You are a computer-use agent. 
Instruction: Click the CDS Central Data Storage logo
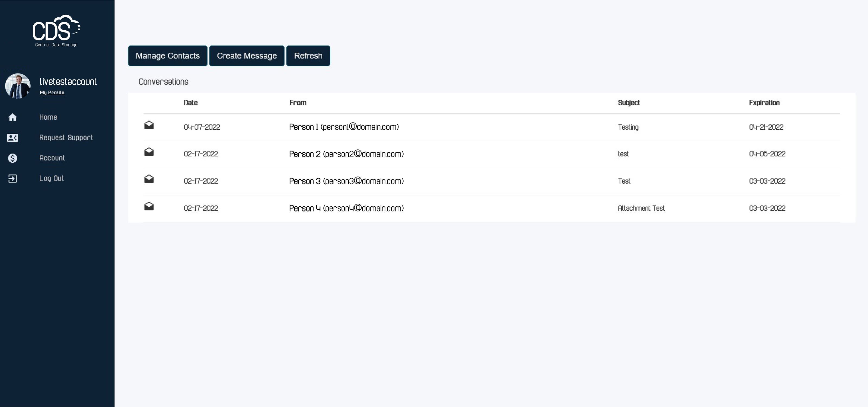[x=56, y=31]
